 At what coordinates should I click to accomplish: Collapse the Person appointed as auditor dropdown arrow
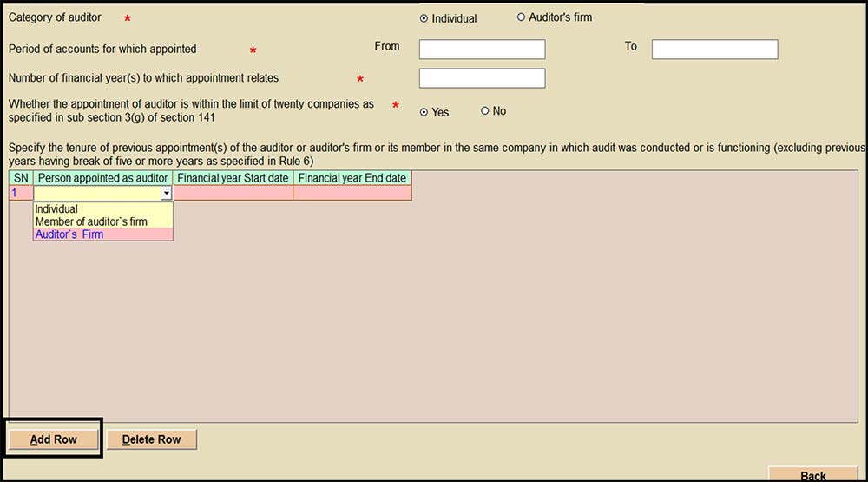click(166, 194)
